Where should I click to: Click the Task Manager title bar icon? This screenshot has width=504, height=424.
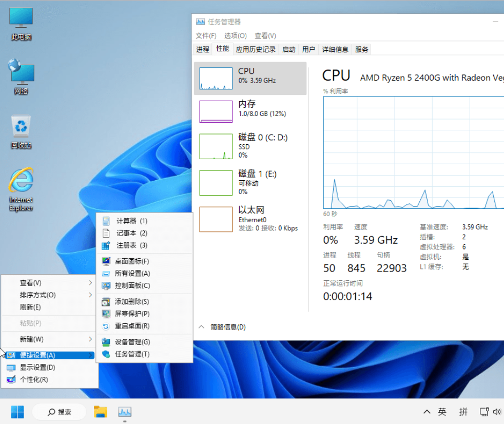tap(200, 22)
